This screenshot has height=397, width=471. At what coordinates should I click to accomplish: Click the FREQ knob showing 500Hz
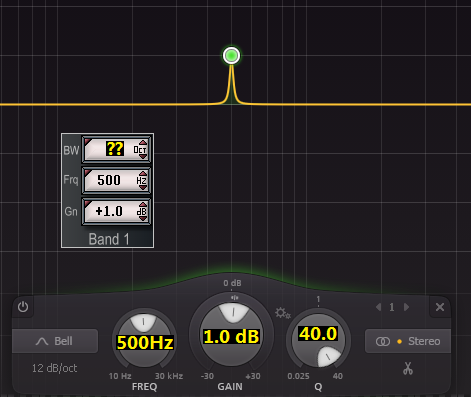click(144, 341)
